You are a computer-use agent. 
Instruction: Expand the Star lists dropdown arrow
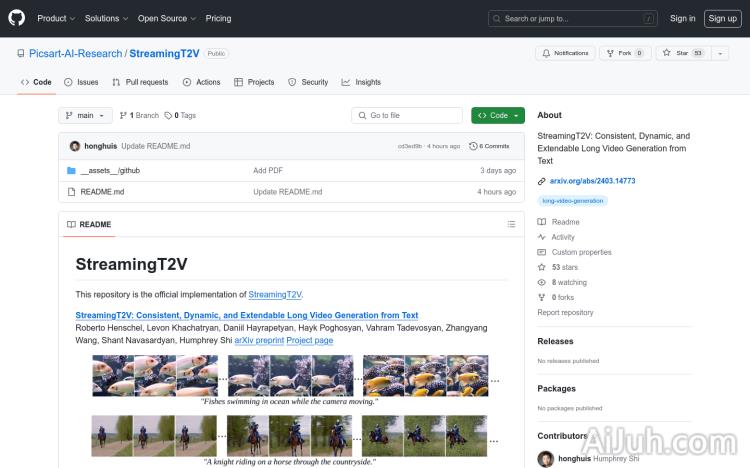tap(720, 53)
